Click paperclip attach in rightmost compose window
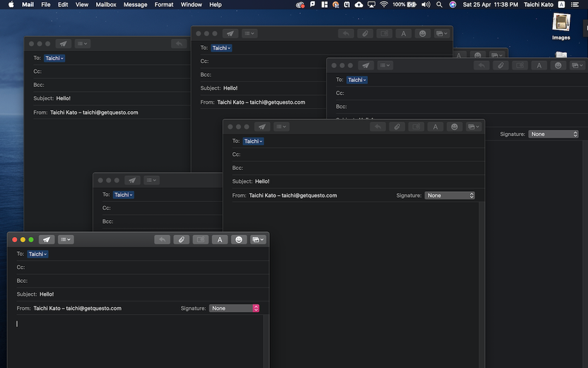Screen dimensions: 588x368 500,65
